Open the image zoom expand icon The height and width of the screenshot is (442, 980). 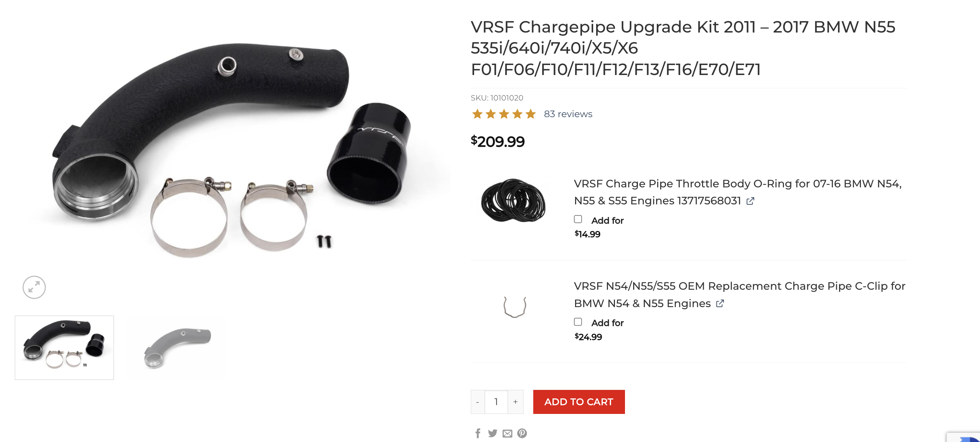34,287
